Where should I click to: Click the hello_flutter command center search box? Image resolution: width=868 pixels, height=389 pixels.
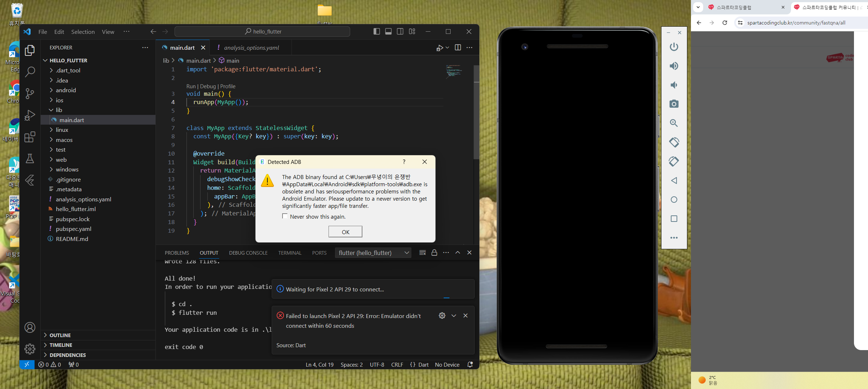coord(262,31)
